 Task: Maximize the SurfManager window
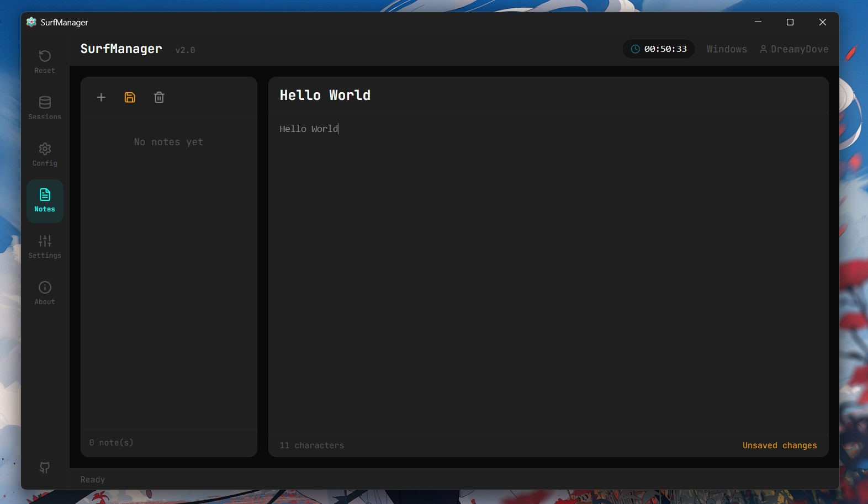790,22
